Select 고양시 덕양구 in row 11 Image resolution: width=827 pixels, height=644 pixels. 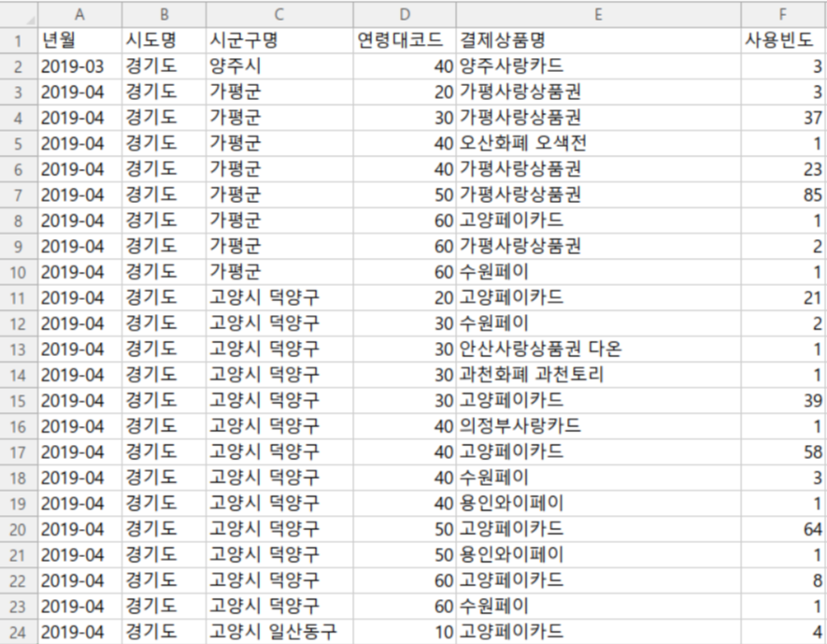click(x=279, y=298)
